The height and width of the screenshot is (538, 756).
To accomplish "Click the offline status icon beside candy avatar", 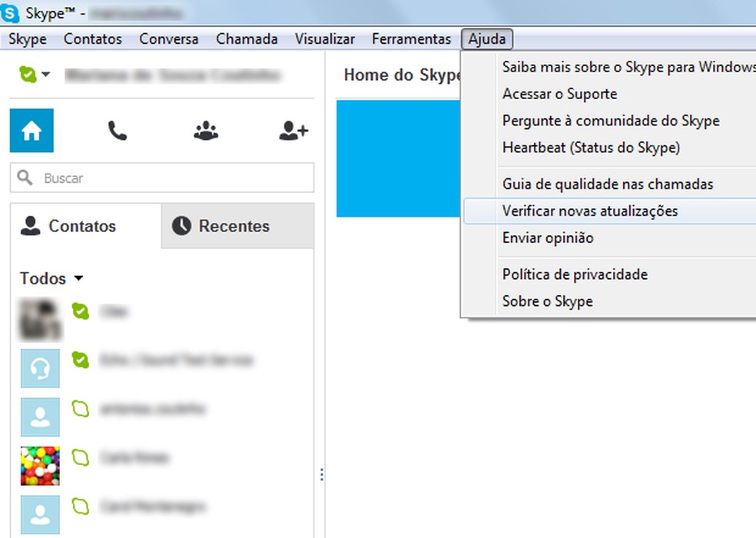I will click(x=81, y=457).
